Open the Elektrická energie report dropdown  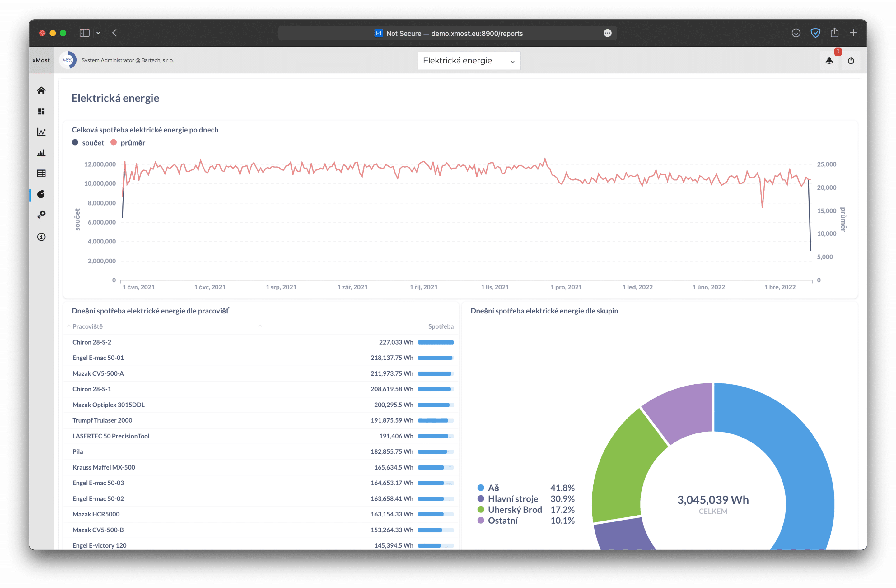click(x=469, y=61)
